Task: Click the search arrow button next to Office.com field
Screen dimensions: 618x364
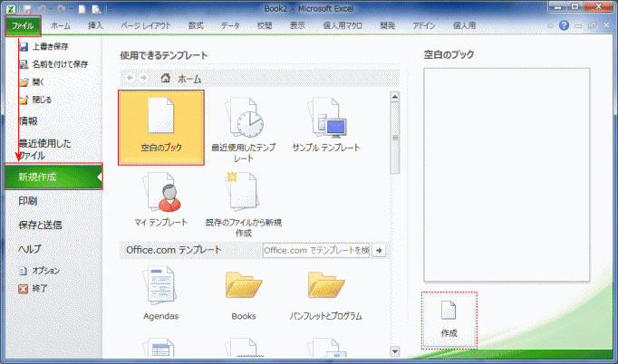Action: 379,250
